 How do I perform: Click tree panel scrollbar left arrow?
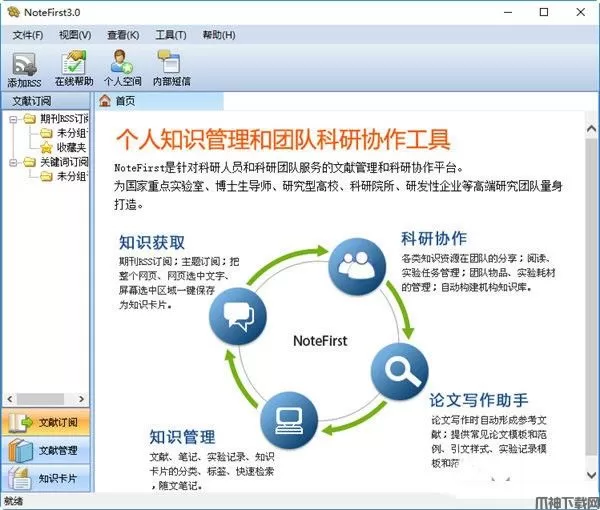(10, 399)
